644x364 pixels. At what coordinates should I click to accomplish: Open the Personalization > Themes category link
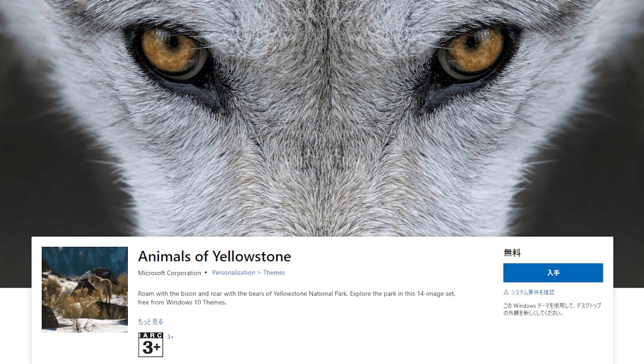coord(249,272)
